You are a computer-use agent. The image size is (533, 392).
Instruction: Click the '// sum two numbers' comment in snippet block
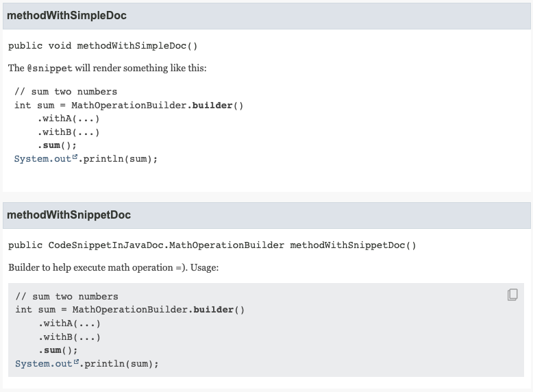[66, 297]
